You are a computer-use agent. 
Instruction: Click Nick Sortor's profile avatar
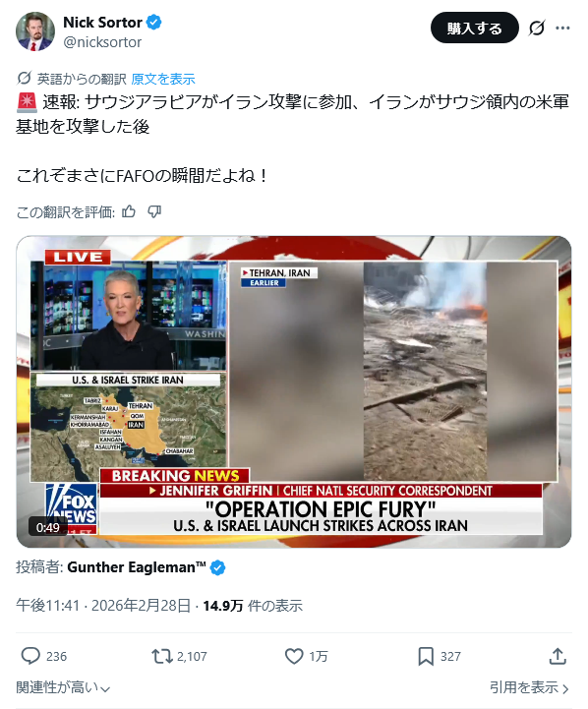pyautogui.click(x=35, y=31)
